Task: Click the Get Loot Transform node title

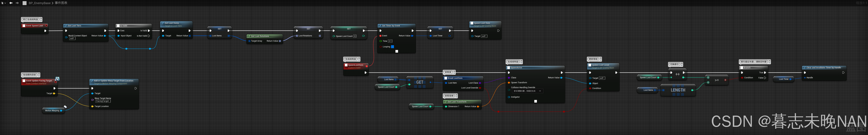Action: [457, 102]
